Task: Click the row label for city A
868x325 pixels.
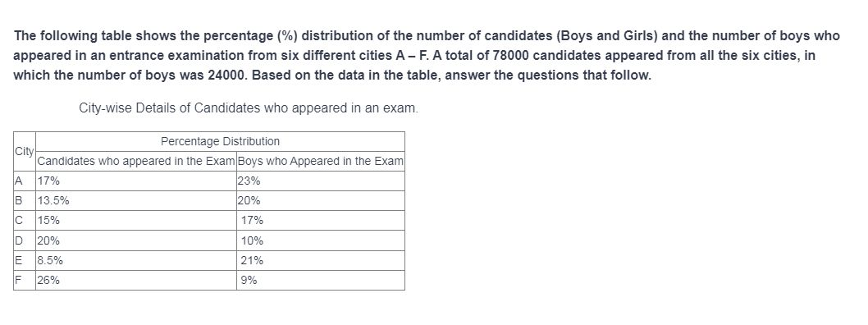Action: [25, 181]
